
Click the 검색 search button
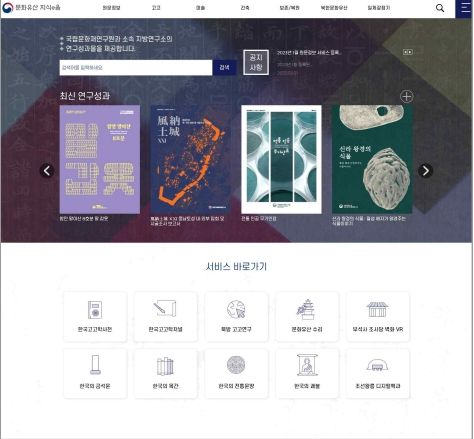pos(224,68)
